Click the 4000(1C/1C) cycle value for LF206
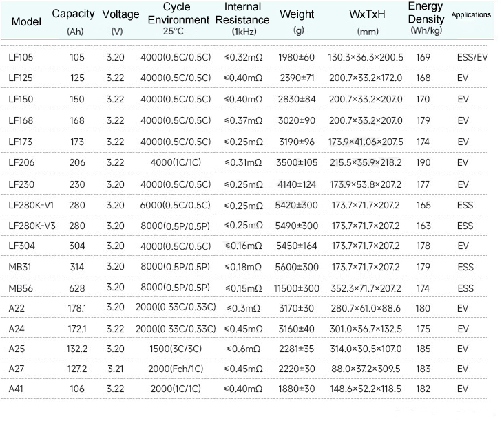This screenshot has height=423, width=504. [176, 163]
